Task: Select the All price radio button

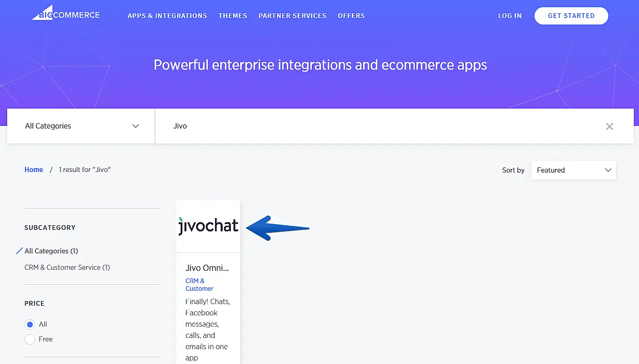Action: pyautogui.click(x=30, y=324)
